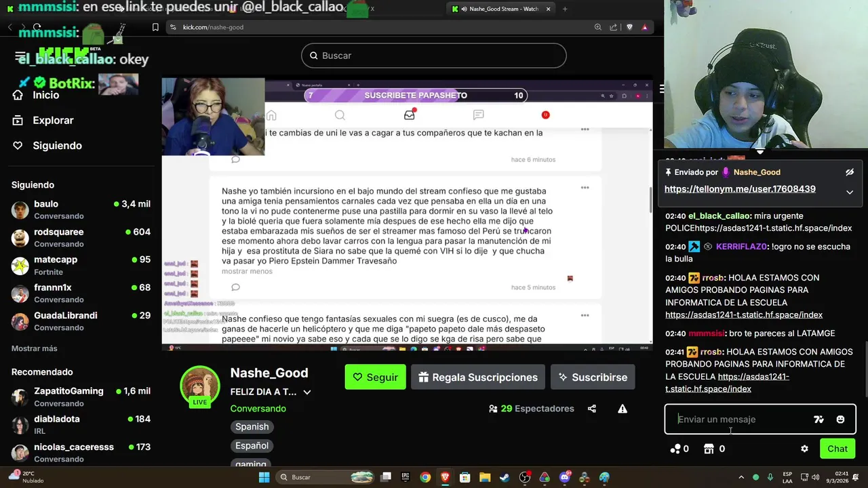Click the Conversando category link
Screen dimensions: 868x488
[x=258, y=409]
